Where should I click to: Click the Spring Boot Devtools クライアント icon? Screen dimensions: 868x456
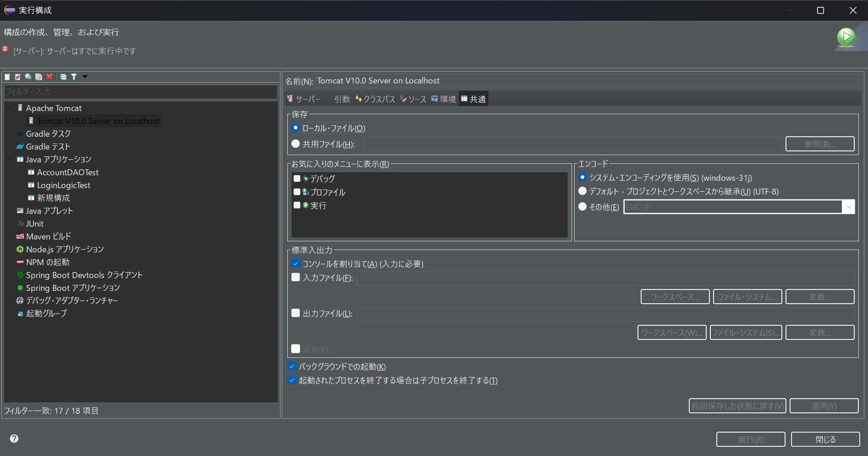20,275
